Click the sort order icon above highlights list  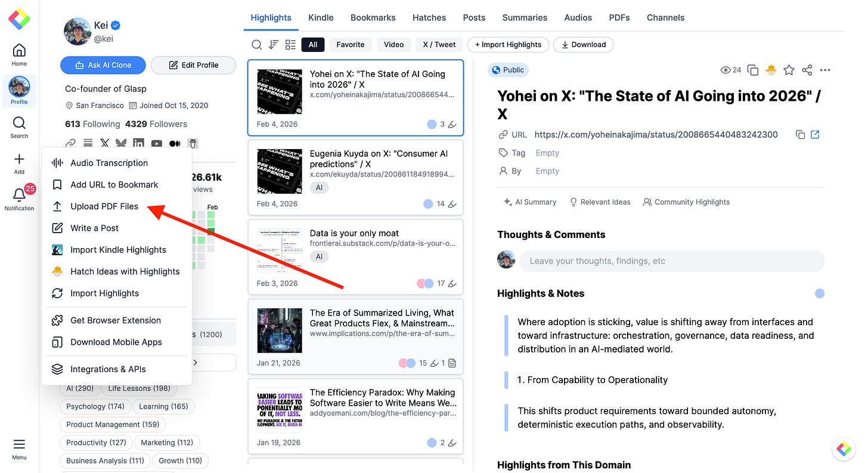click(x=274, y=45)
